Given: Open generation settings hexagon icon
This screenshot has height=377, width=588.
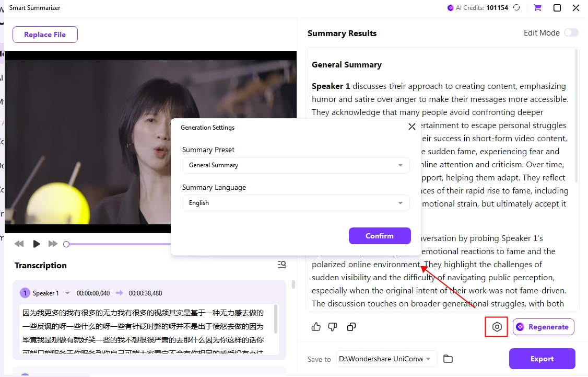Looking at the screenshot, I should click(x=497, y=327).
